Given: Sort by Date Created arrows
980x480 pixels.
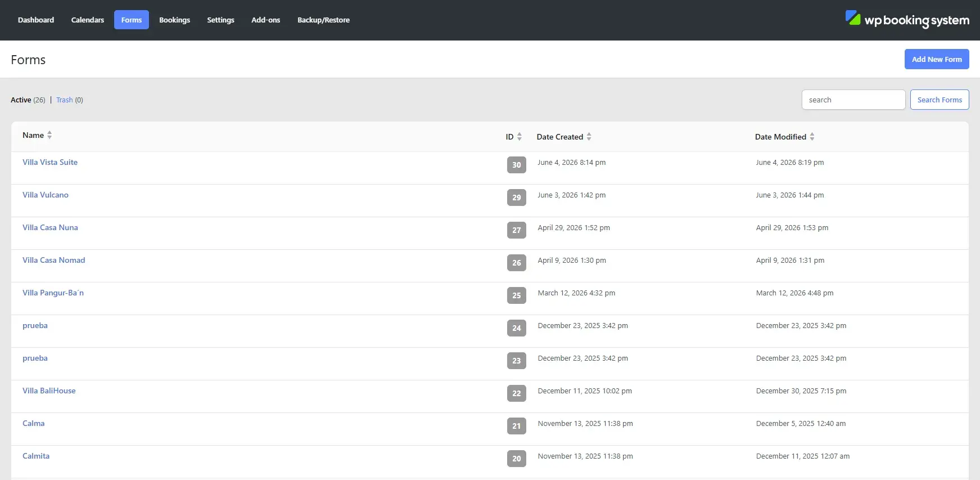Looking at the screenshot, I should [589, 137].
